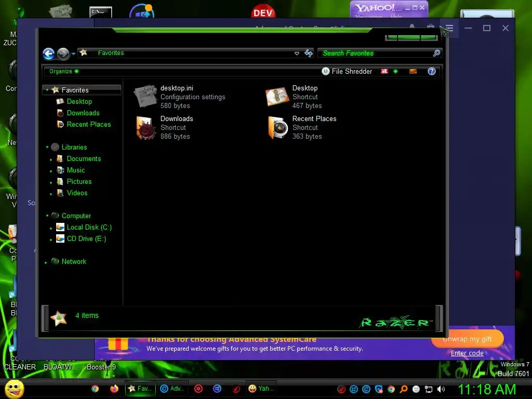Select the red DEV desktop icon

coord(263,11)
